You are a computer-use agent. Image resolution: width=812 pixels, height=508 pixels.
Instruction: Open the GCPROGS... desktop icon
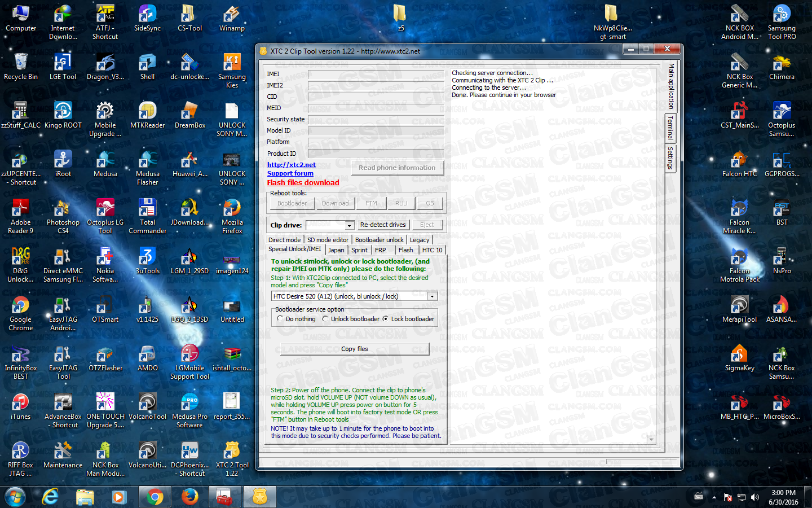782,164
